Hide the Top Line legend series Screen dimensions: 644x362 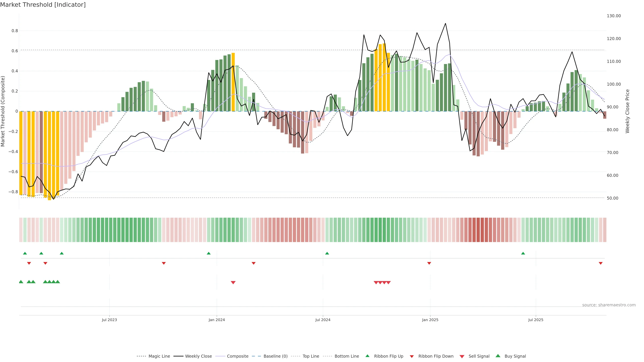click(311, 356)
